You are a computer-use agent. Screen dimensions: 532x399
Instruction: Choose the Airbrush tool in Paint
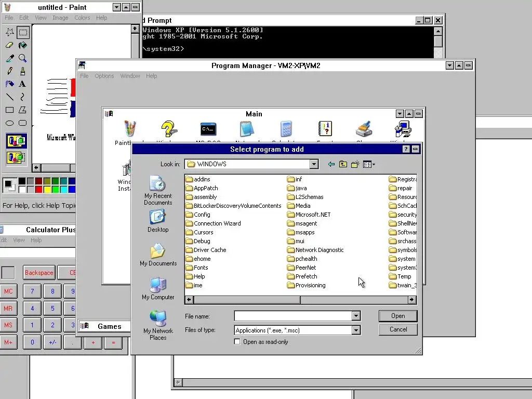pos(9,84)
